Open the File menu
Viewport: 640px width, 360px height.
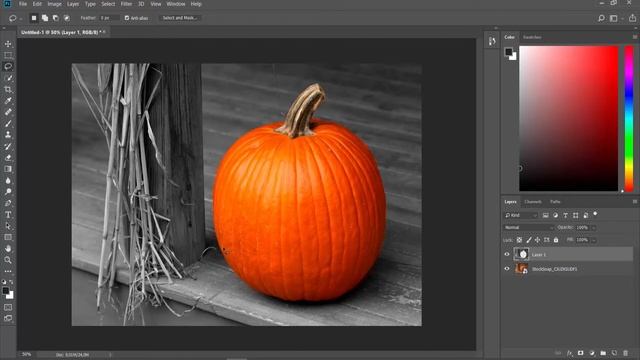[x=23, y=4]
